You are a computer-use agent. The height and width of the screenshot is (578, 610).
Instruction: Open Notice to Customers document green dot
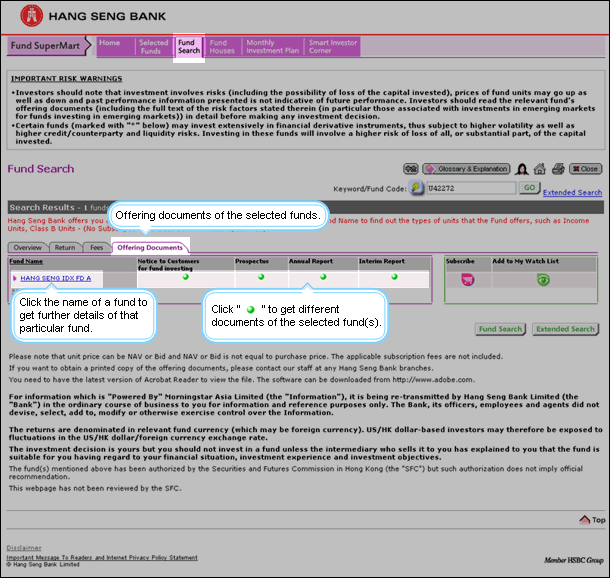186,277
